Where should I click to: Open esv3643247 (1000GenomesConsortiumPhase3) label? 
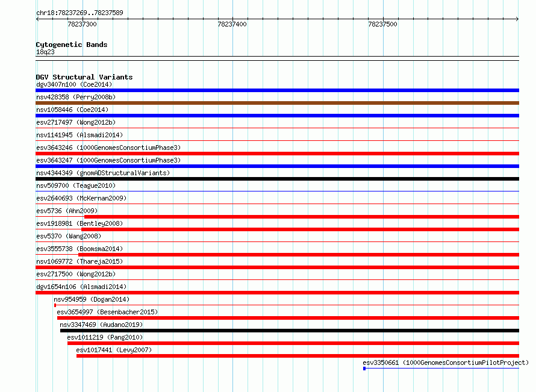click(x=108, y=160)
